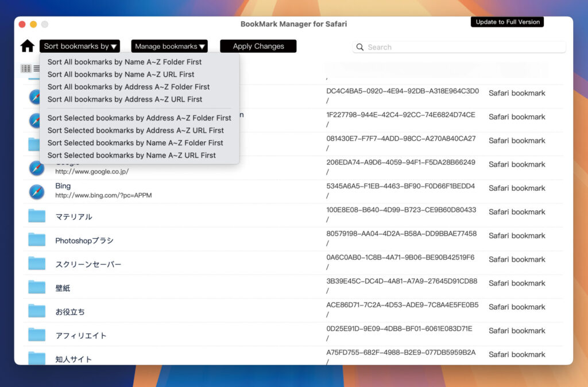Click Safari bookmark label in お役立ち row

click(x=517, y=307)
